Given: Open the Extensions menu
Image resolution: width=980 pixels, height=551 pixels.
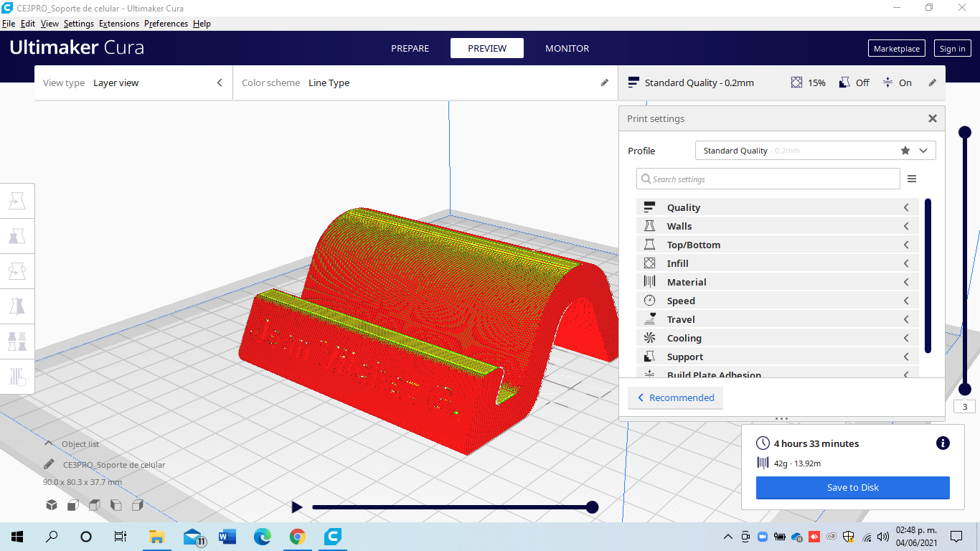Looking at the screenshot, I should (119, 24).
